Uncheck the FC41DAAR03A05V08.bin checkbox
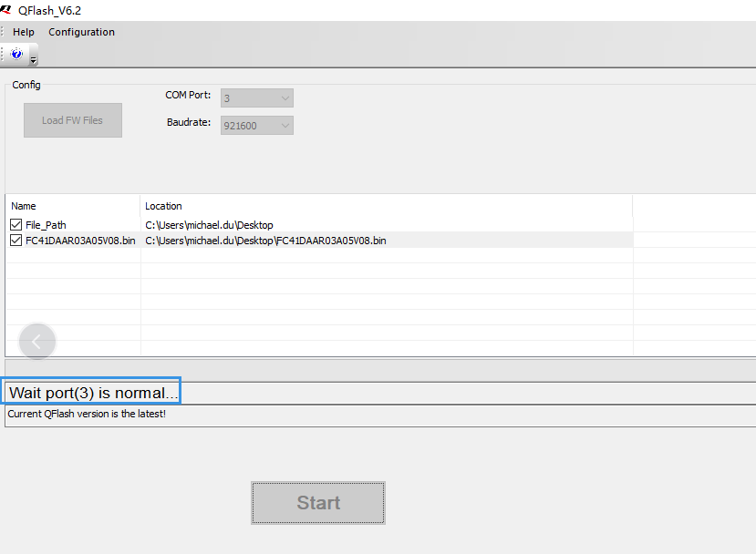This screenshot has width=756, height=554. pos(16,240)
